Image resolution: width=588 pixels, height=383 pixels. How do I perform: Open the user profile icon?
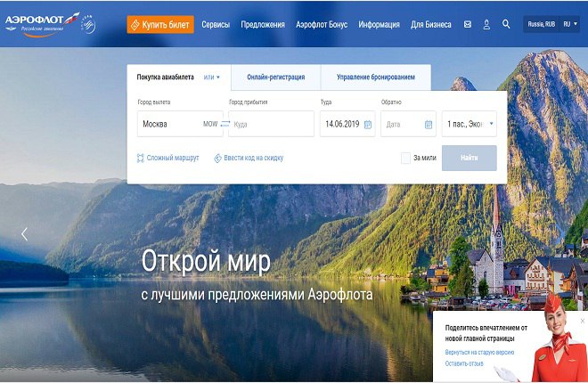486,25
